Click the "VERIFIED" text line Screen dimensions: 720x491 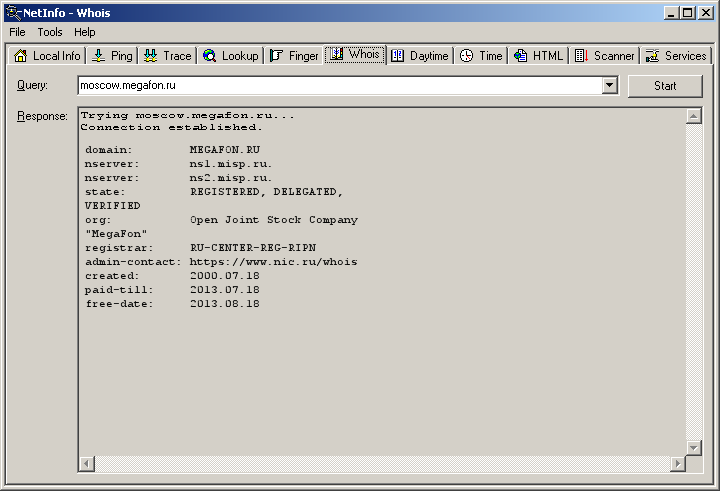(112, 206)
